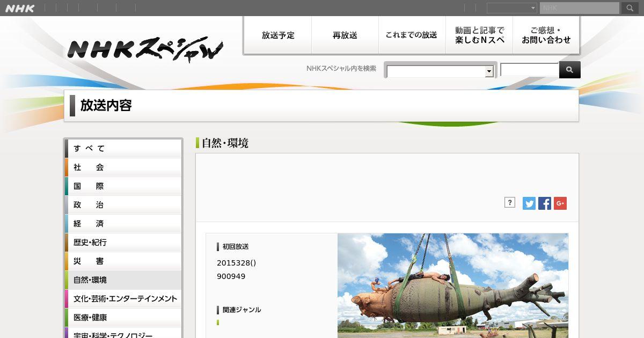Select 国際 in the genre sidebar
Viewport: 644px width, 338px height.
point(123,186)
